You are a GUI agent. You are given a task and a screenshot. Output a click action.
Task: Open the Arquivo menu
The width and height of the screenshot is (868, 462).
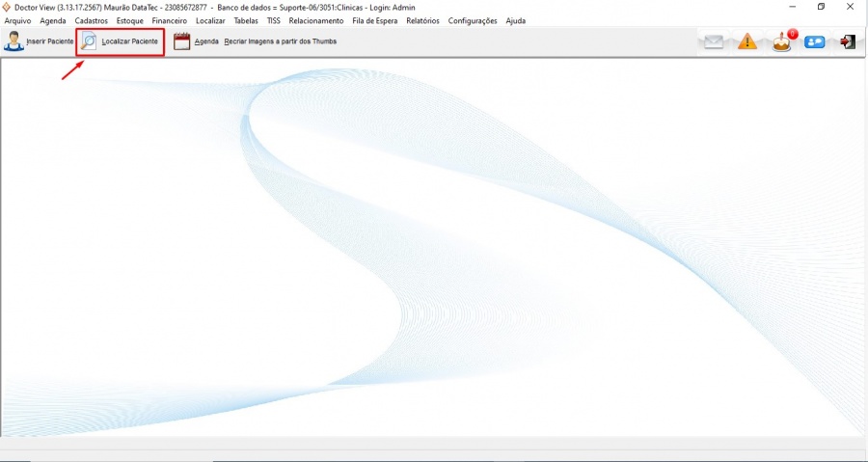point(17,20)
